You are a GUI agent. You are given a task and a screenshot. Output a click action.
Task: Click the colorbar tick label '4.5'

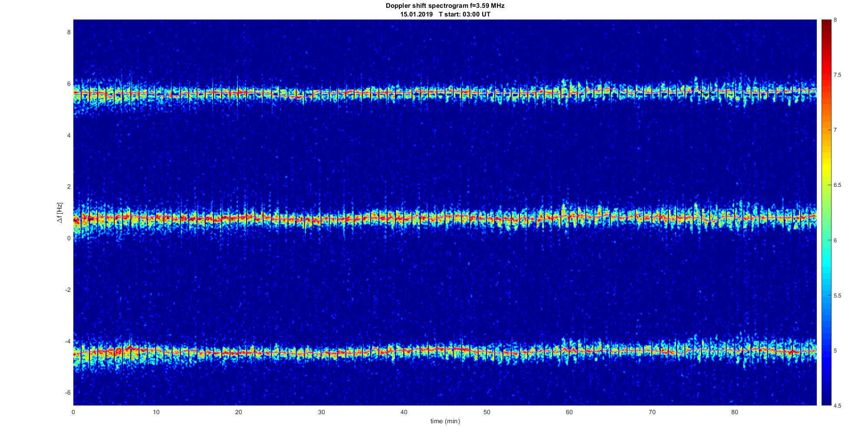(837, 406)
